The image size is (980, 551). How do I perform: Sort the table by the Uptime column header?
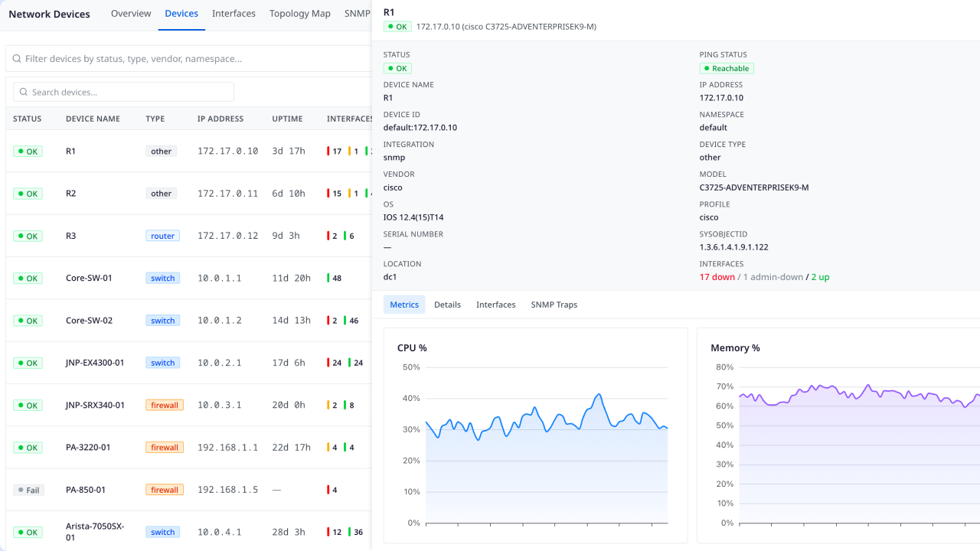tap(287, 119)
